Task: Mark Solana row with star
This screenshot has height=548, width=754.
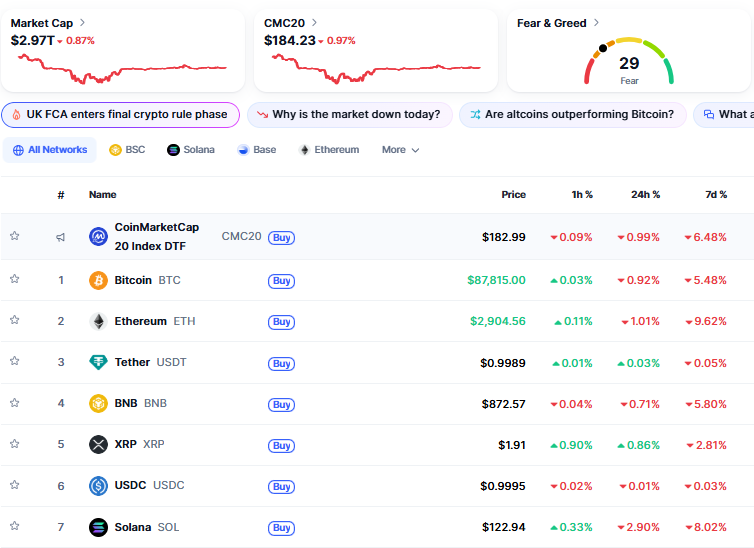Action: coord(14,525)
